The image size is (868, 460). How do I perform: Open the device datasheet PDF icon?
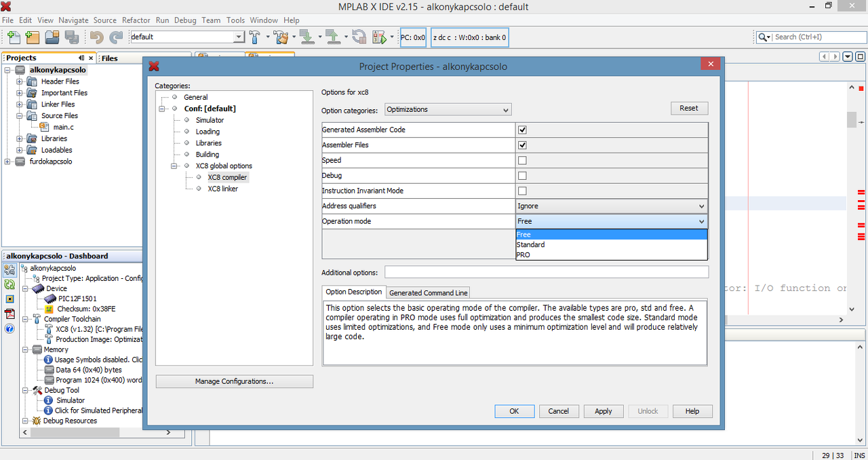9,313
